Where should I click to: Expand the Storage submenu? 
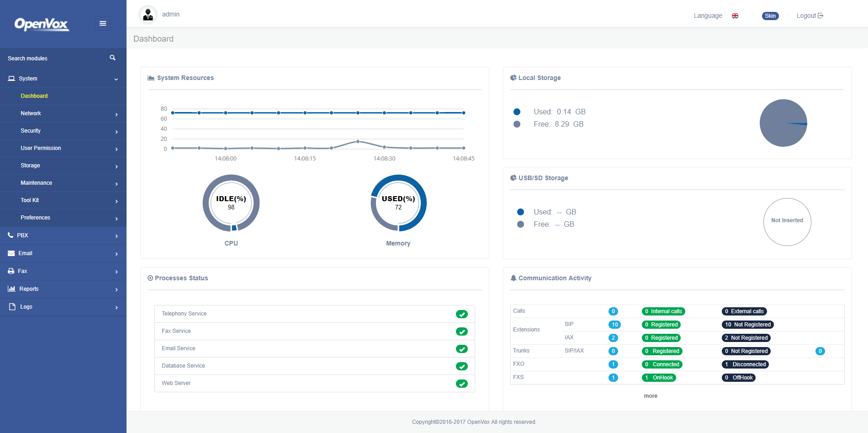tap(116, 166)
